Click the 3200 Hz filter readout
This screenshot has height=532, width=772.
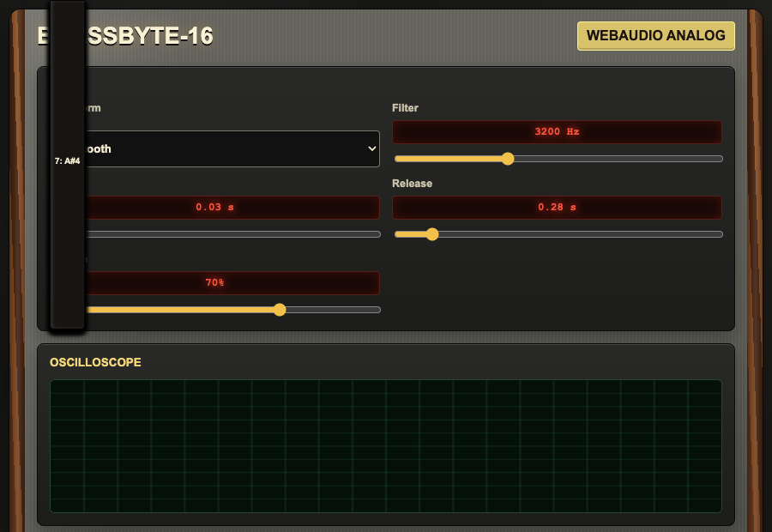tap(557, 132)
